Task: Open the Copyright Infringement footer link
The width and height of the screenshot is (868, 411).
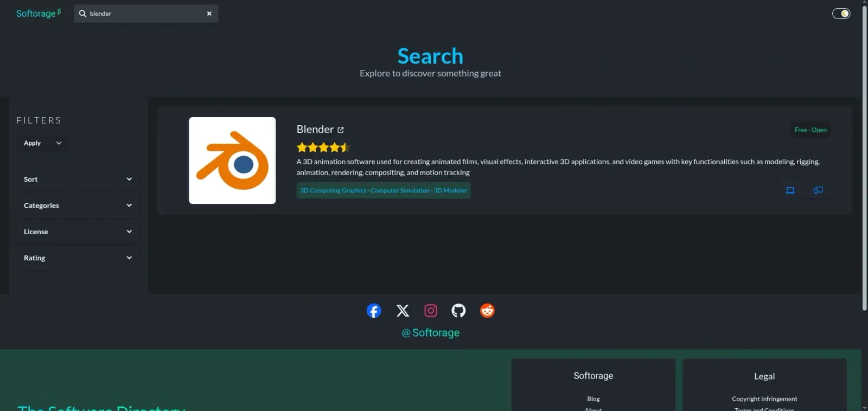Action: coord(764,399)
